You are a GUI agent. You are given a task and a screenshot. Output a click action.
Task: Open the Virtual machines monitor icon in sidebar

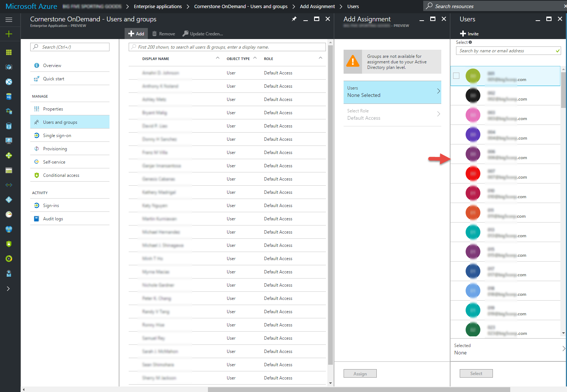pos(9,141)
